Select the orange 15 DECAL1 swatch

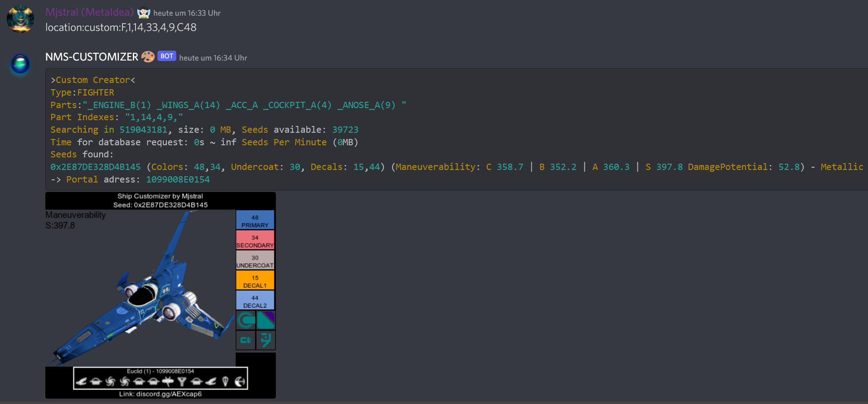coord(255,280)
